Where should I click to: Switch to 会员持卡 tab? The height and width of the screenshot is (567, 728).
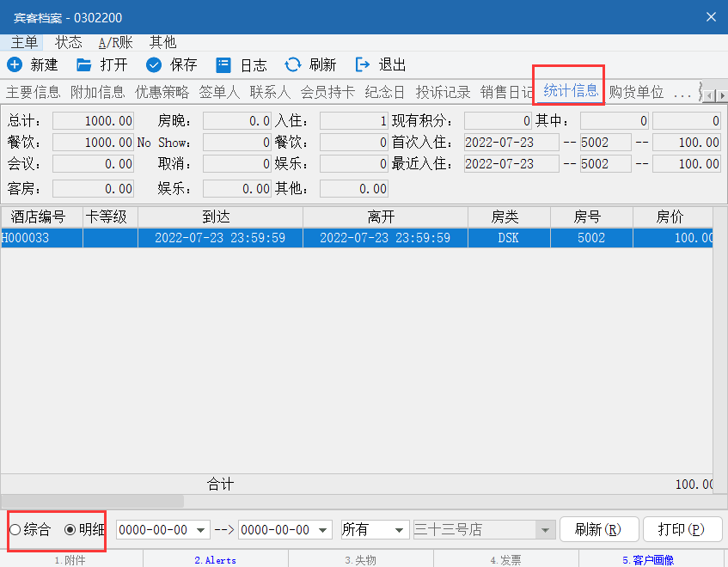click(x=327, y=92)
